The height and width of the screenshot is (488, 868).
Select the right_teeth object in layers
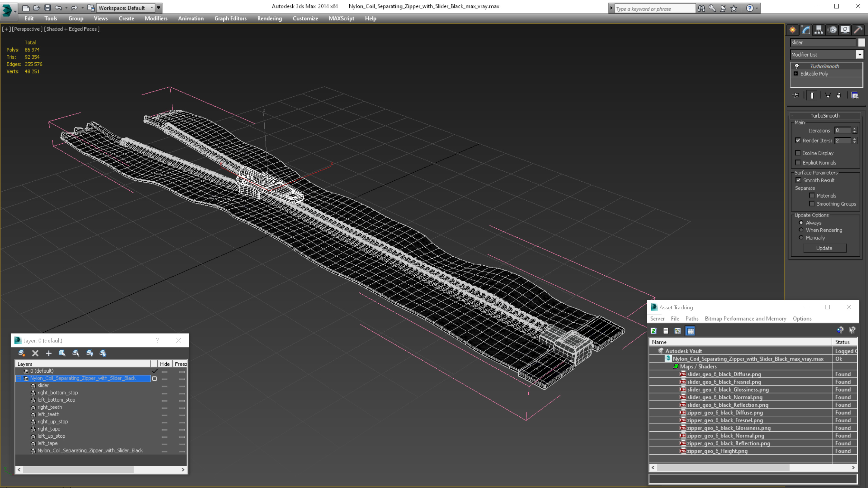49,407
